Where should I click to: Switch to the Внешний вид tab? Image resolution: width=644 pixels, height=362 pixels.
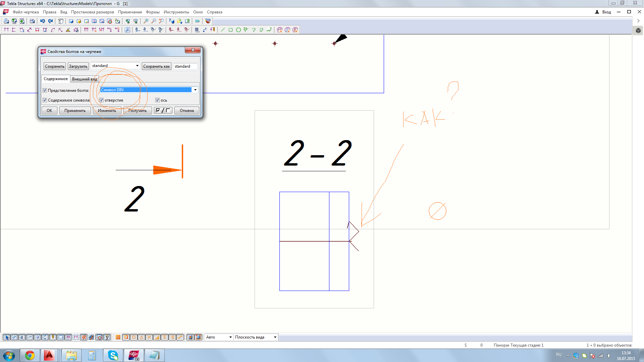[85, 79]
